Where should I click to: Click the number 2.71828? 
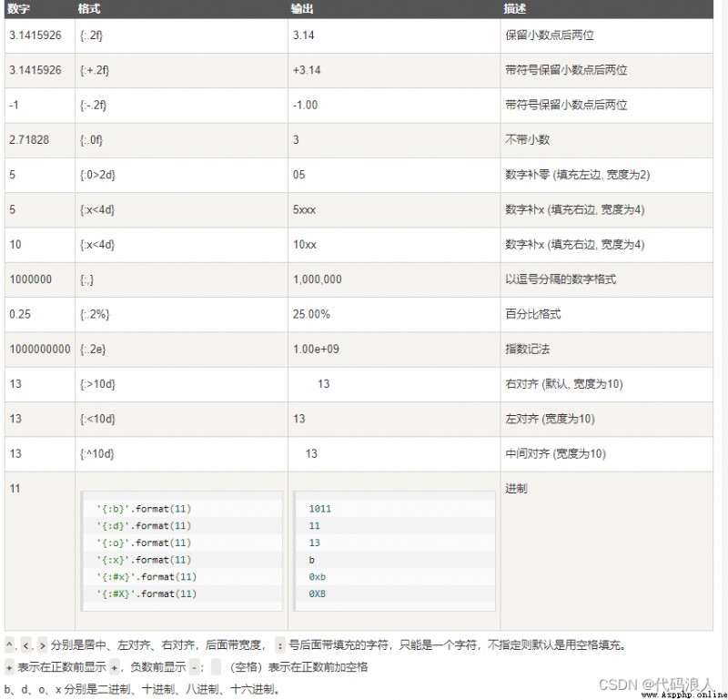29,140
